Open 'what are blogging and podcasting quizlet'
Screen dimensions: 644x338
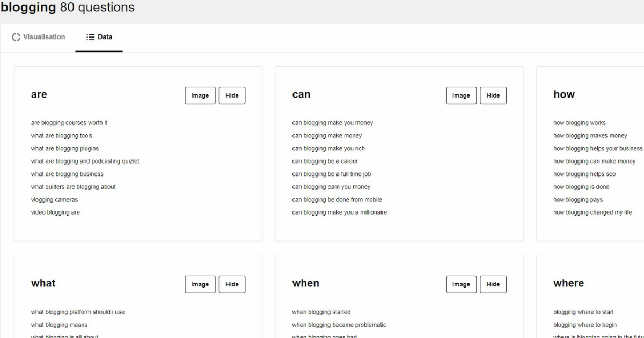tap(85, 161)
